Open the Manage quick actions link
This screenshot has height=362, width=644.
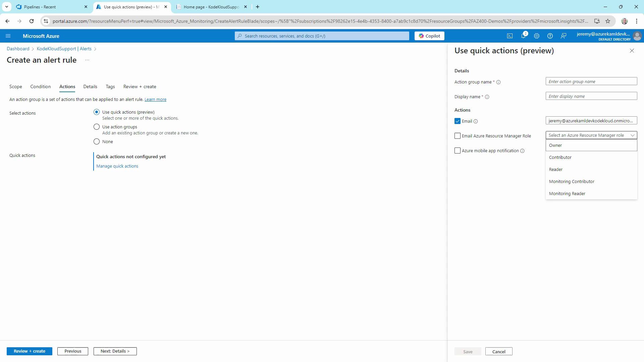[117, 166]
